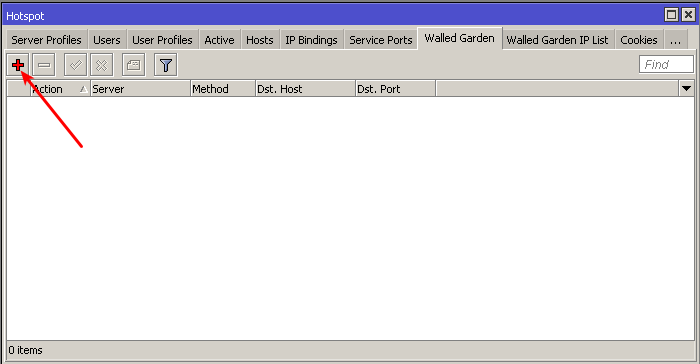Select the Active tab
The image size is (700, 364).
click(x=219, y=40)
